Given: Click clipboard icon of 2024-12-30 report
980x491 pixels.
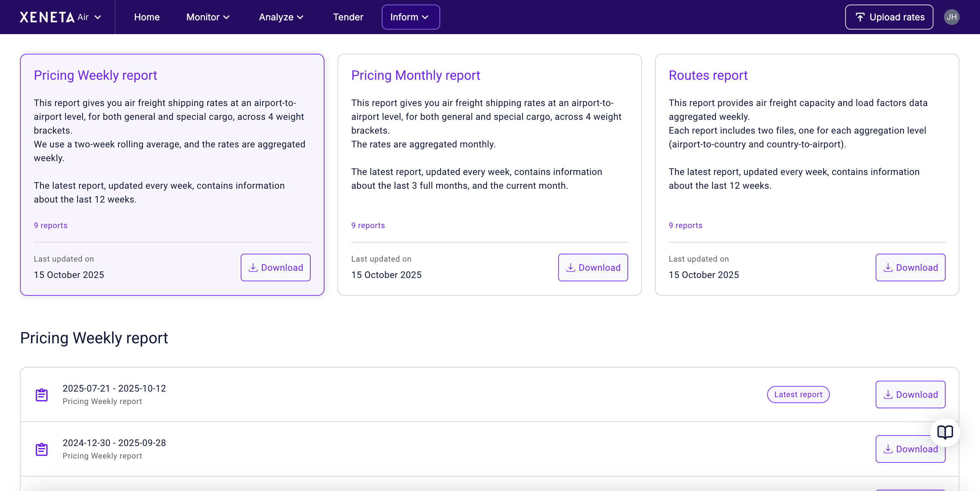Looking at the screenshot, I should pos(41,449).
